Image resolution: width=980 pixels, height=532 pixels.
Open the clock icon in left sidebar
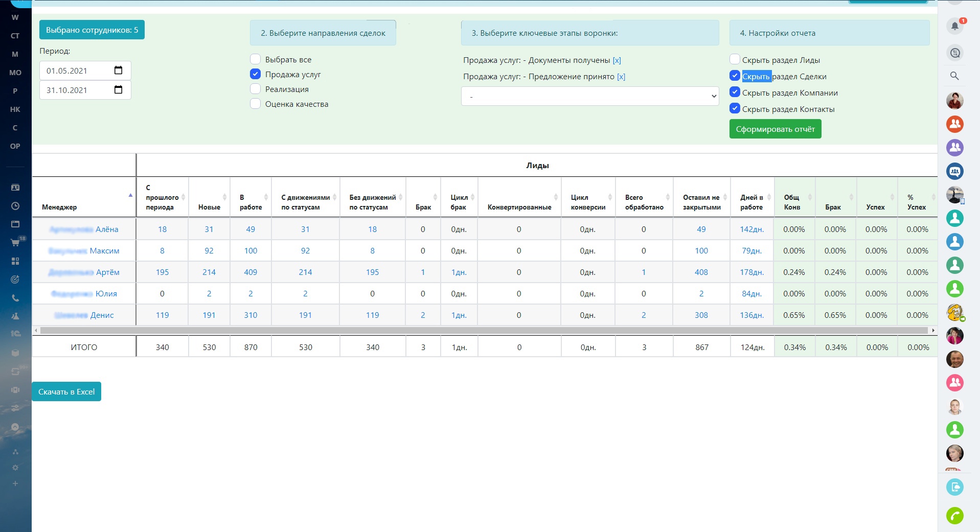tap(15, 206)
